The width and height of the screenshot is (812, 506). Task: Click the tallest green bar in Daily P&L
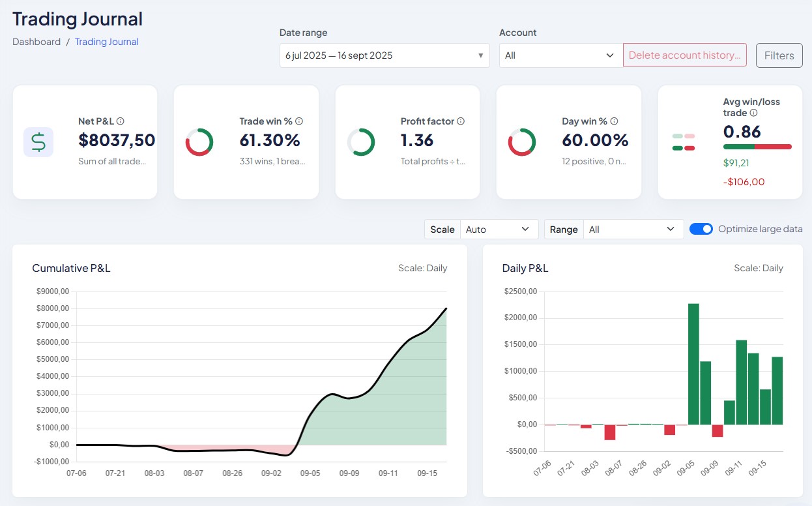pos(693,364)
